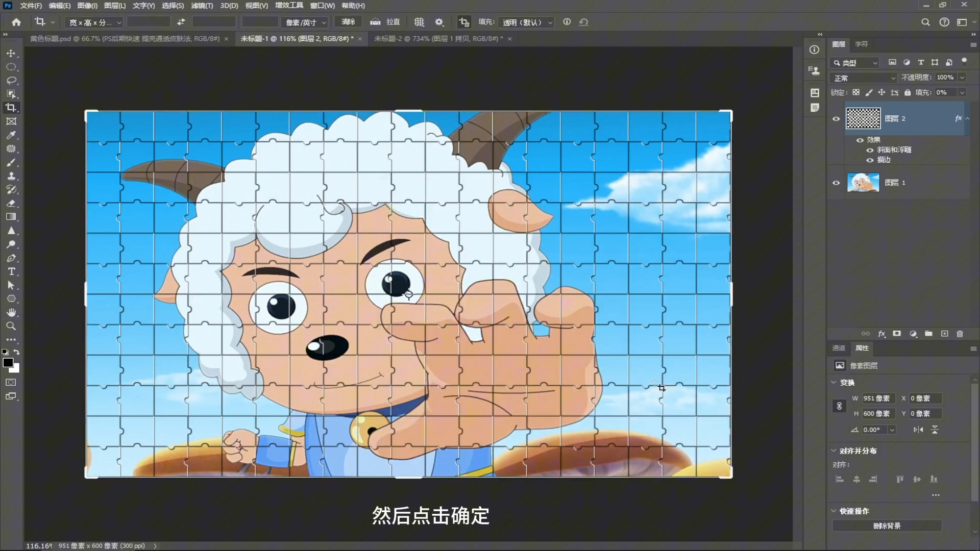Toggle 描边 stroke effect visibility
The width and height of the screenshot is (980, 551).
870,160
